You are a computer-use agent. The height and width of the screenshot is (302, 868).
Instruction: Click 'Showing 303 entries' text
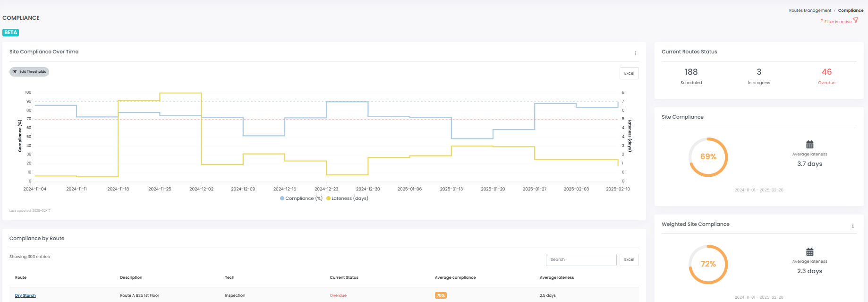click(x=29, y=257)
